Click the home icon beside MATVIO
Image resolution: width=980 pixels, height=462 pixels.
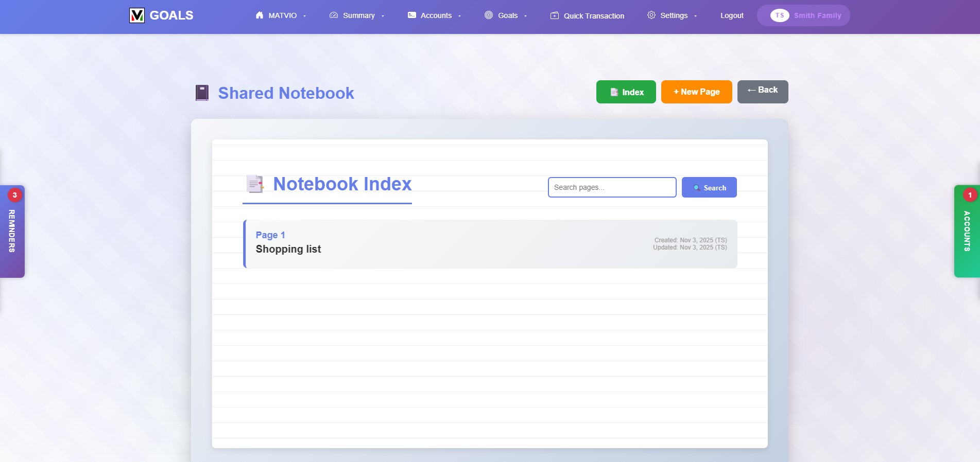tap(260, 15)
